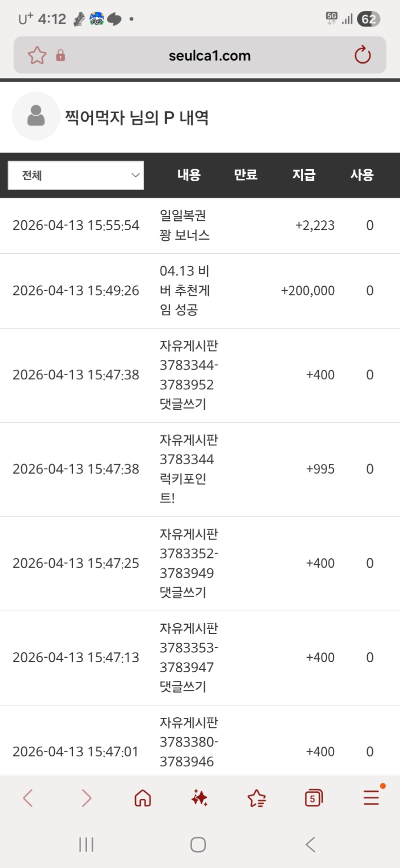Tap the user profile avatar icon

click(x=36, y=116)
